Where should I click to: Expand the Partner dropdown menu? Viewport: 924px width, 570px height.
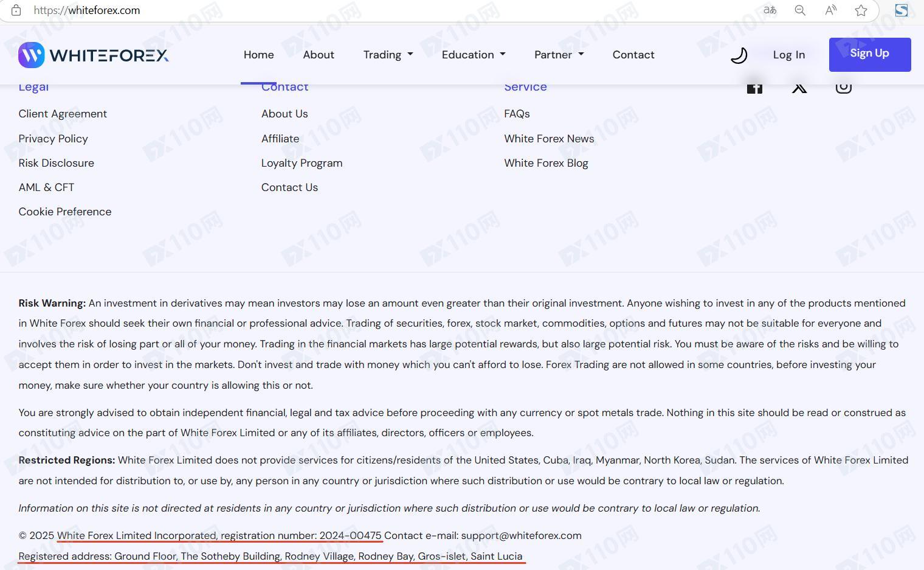pos(559,55)
